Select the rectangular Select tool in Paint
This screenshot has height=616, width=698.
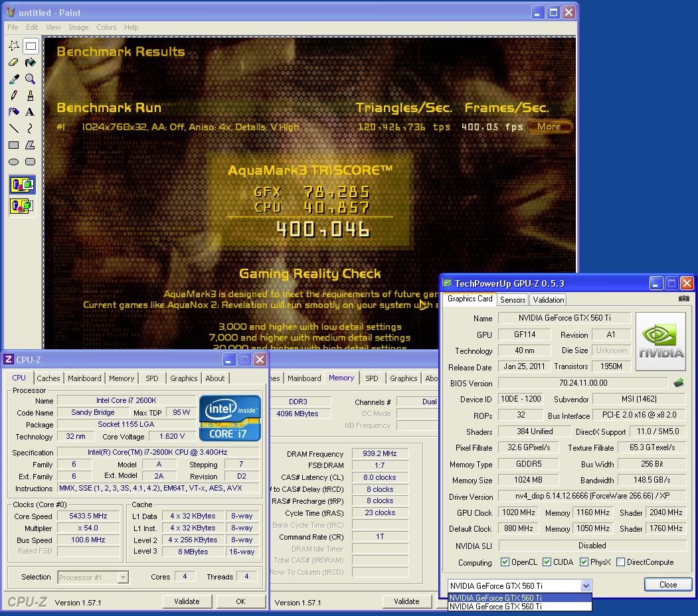click(x=31, y=46)
